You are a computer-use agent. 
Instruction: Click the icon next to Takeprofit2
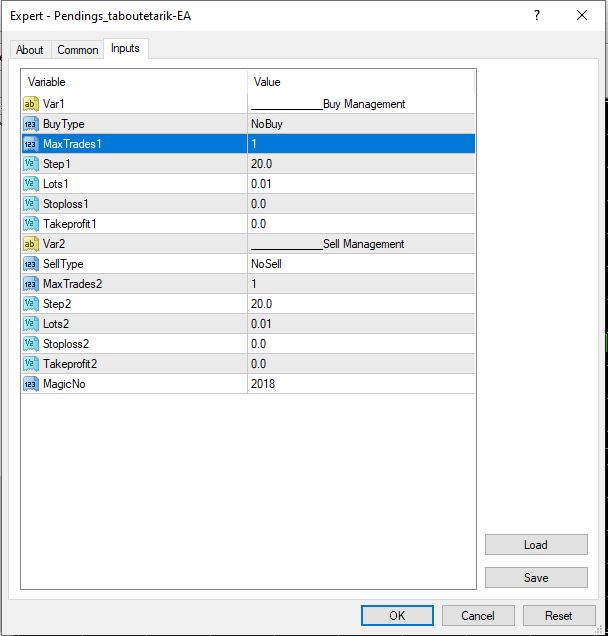[x=31, y=364]
